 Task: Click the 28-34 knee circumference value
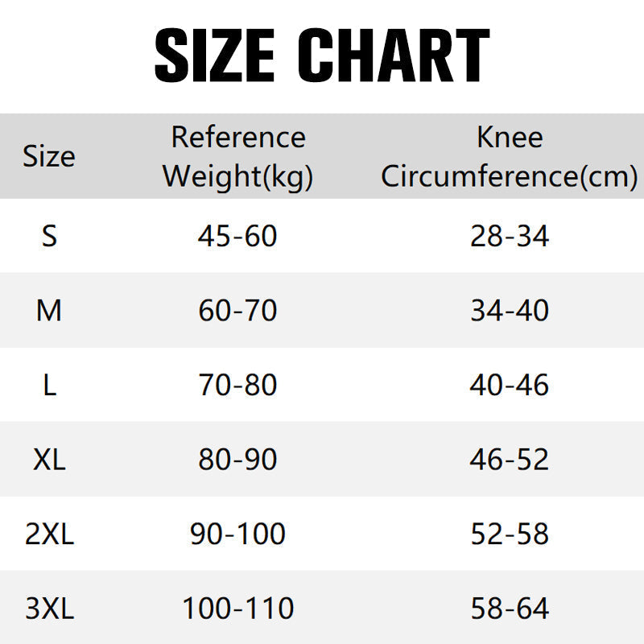[x=510, y=236]
